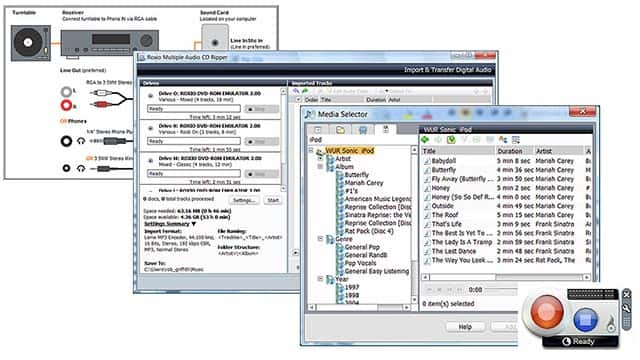640x360 pixels.
Task: Click the X close icon on the recorder widget
Action: [627, 294]
